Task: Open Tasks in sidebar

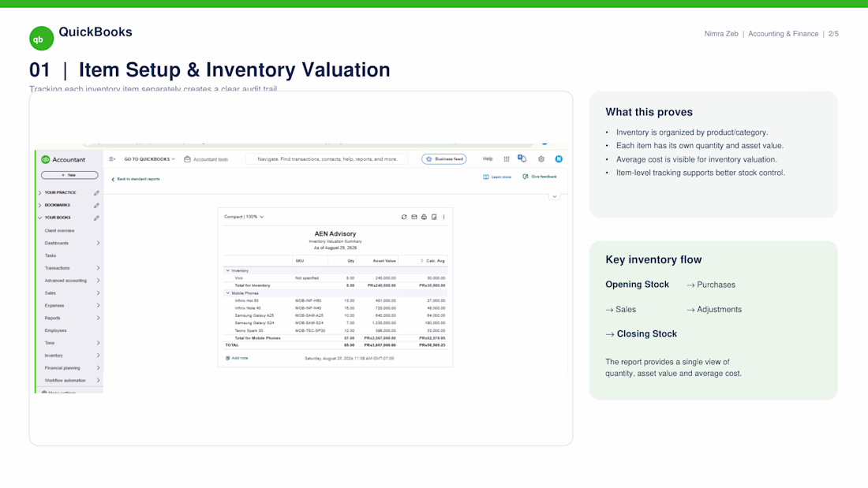Action: coord(51,255)
